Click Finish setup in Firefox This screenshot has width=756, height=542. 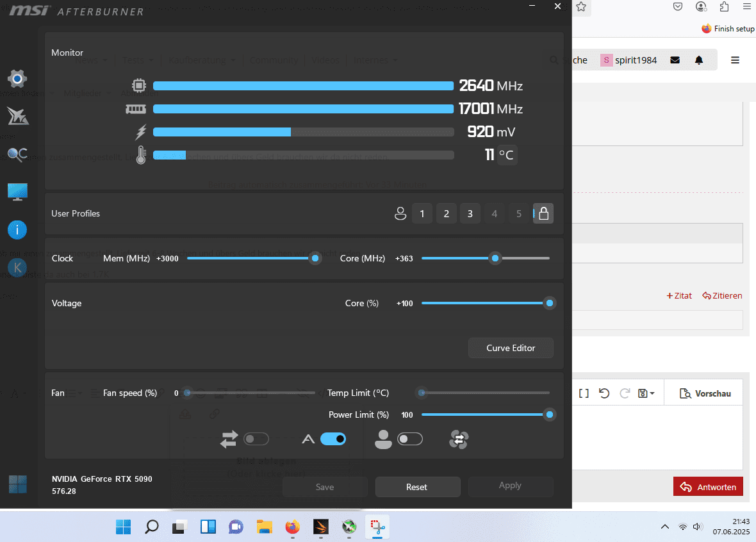point(728,29)
